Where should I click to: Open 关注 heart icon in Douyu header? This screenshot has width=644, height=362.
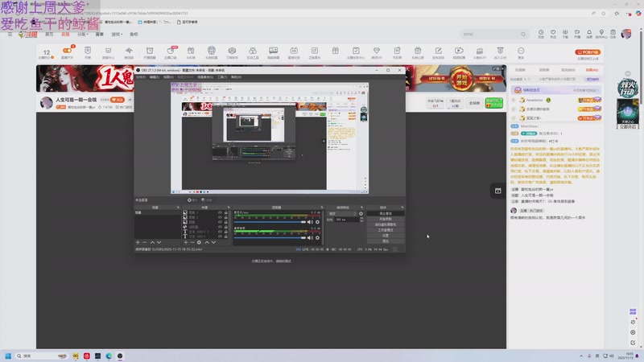(x=553, y=34)
